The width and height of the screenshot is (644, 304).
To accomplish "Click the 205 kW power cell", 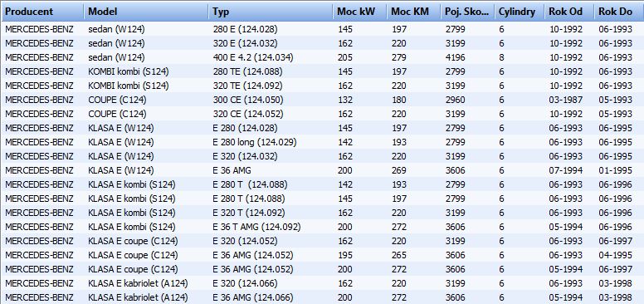I will (345, 57).
